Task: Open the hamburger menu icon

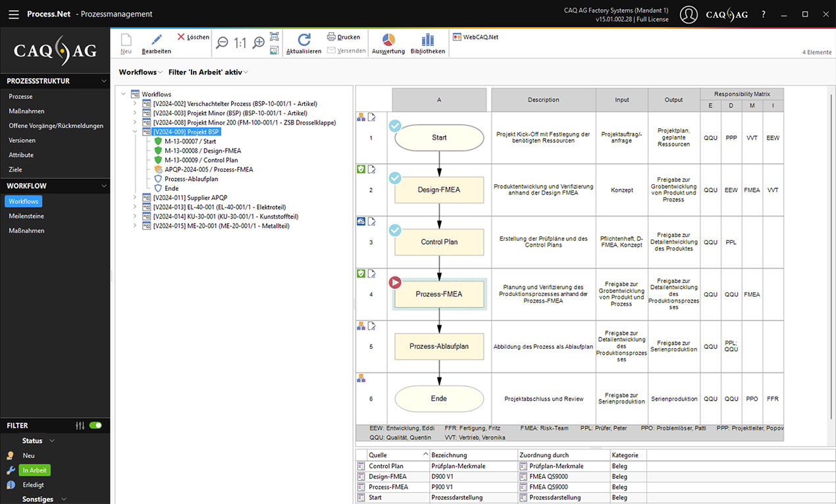Action: click(x=13, y=14)
